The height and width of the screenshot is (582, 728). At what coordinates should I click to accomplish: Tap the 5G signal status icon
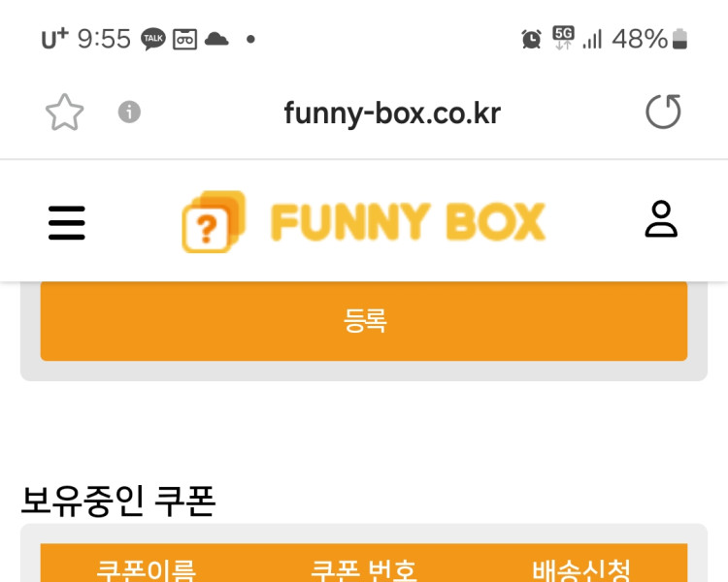click(x=564, y=38)
